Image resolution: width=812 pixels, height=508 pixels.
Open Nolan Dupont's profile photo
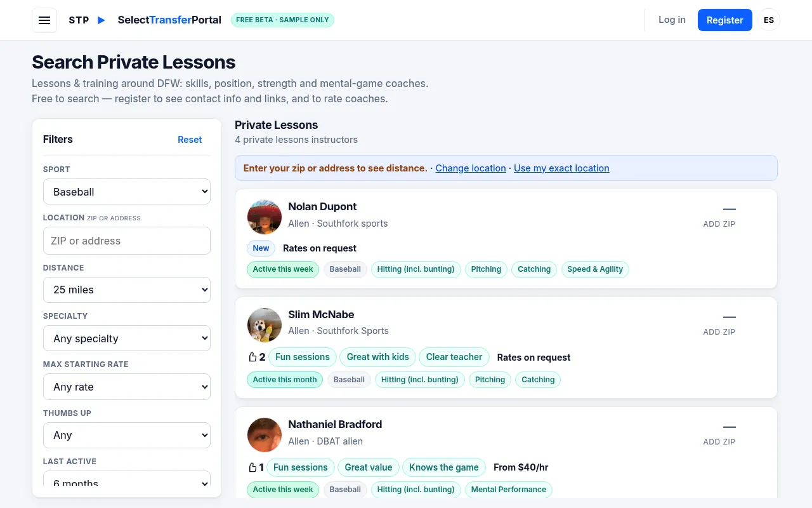pos(265,217)
